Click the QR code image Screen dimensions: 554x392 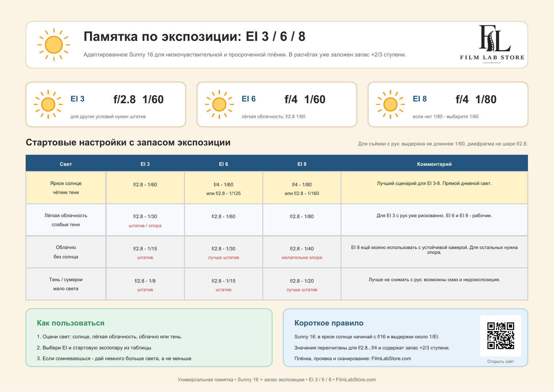pyautogui.click(x=501, y=335)
